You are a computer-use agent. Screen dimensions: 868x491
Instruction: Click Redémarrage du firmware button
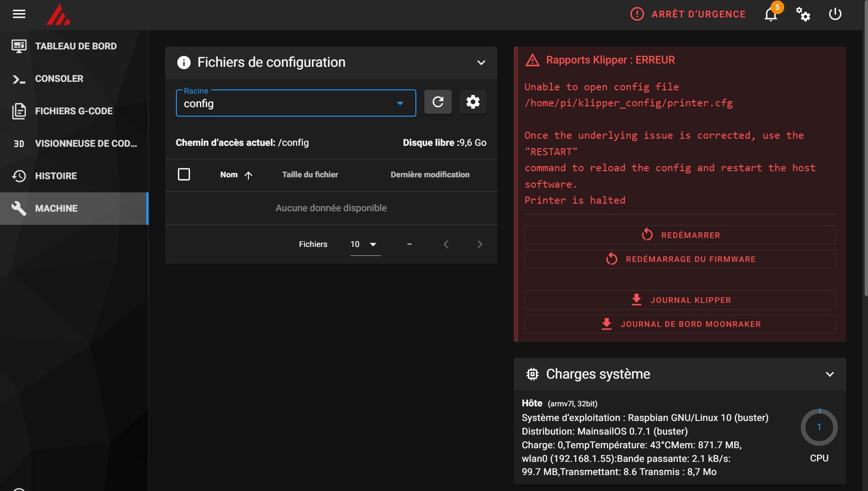pyautogui.click(x=680, y=259)
